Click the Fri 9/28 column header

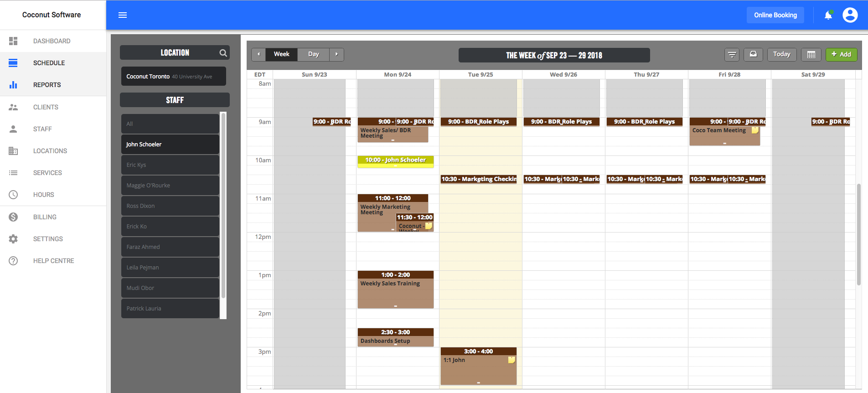coord(729,74)
